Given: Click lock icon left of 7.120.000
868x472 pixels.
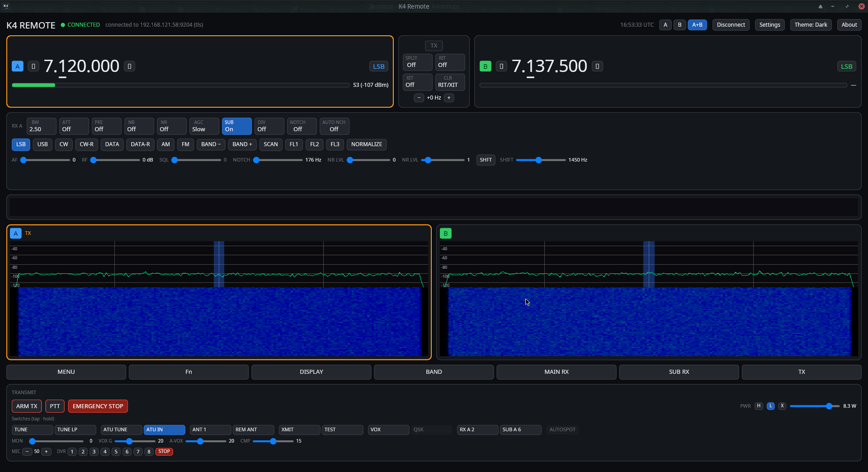Looking at the screenshot, I should [x=33, y=67].
